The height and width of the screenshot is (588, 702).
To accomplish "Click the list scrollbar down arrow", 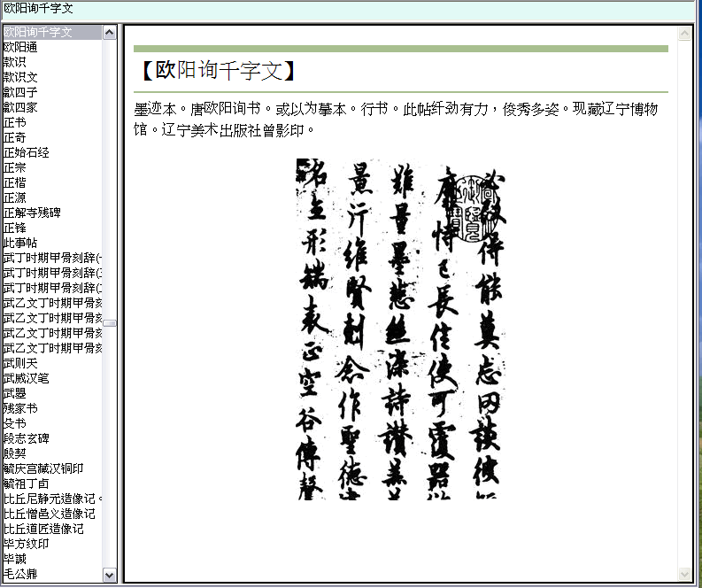I will [109, 575].
